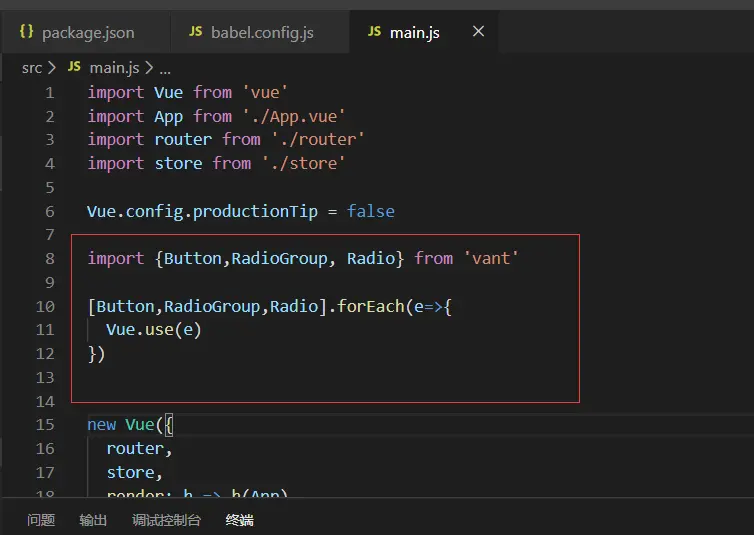
Task: Expand the src folder breadcrumb
Action: 32,68
